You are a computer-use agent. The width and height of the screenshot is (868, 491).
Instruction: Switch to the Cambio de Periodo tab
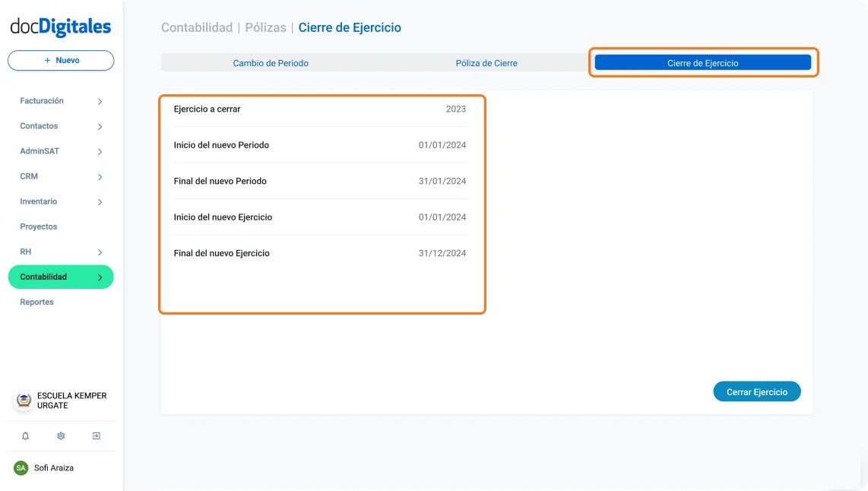271,63
